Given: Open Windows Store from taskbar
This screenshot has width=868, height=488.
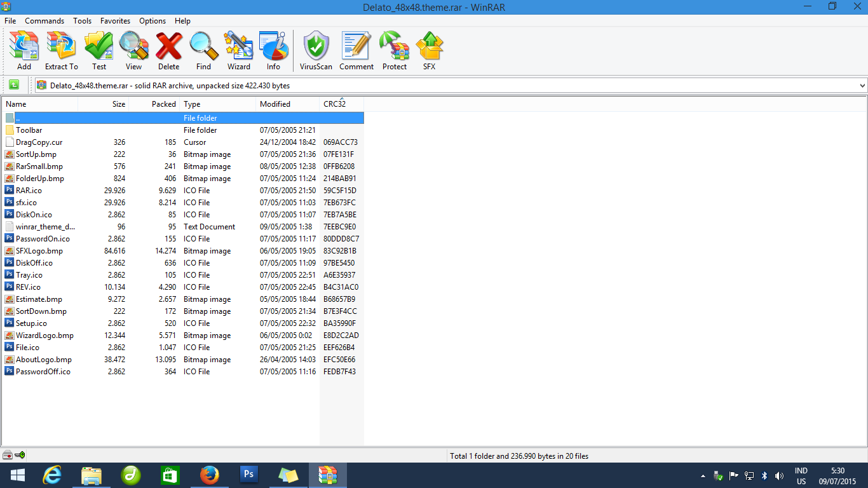Looking at the screenshot, I should [x=170, y=475].
